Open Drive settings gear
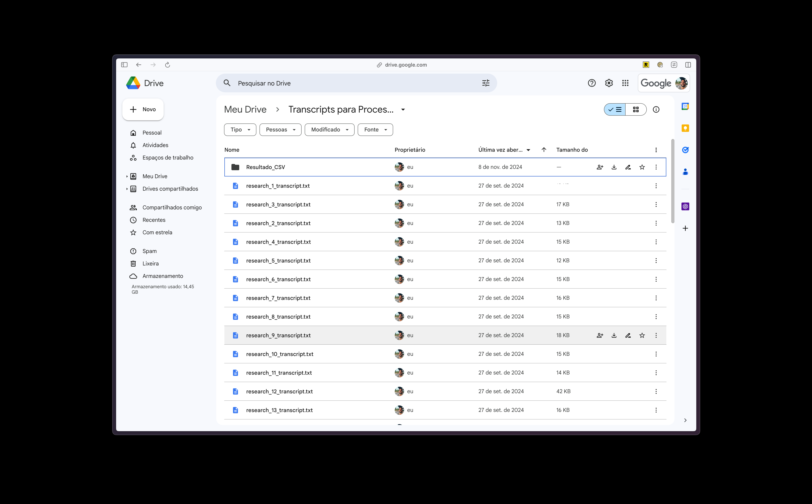 pyautogui.click(x=609, y=83)
